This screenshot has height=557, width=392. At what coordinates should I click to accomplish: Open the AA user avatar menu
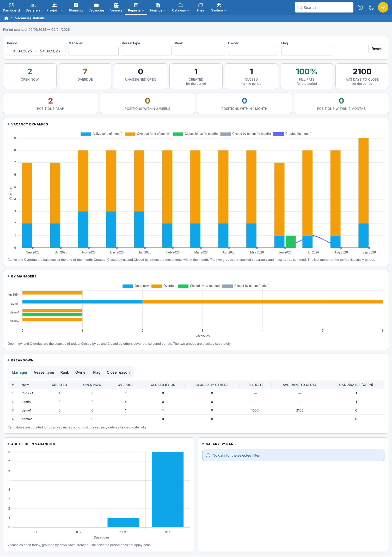[x=383, y=7]
